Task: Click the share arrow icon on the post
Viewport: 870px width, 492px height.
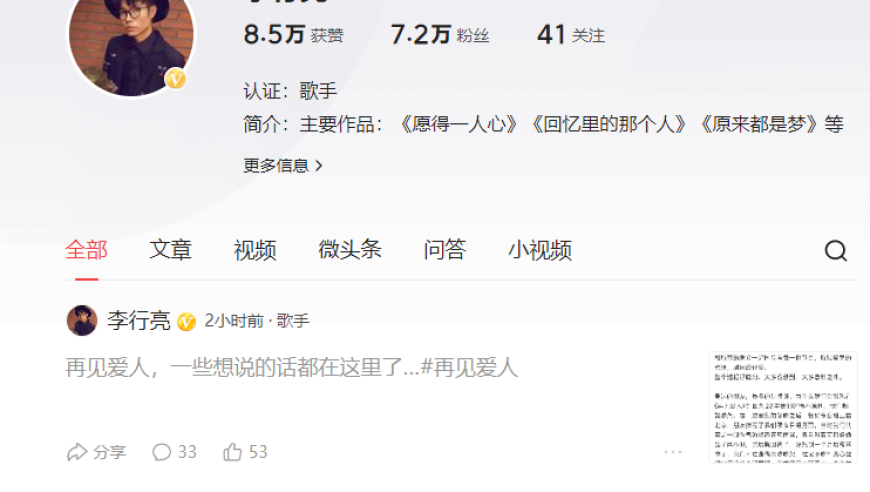Action: click(x=77, y=452)
